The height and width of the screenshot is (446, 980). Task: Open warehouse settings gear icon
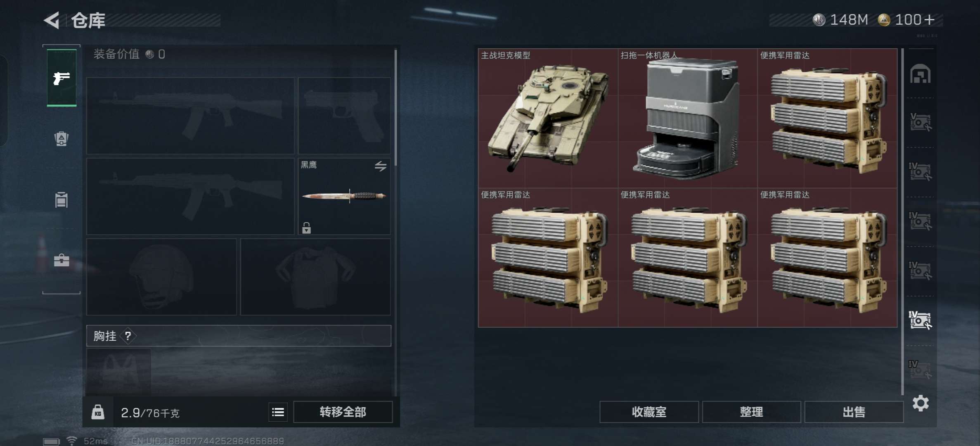921,403
